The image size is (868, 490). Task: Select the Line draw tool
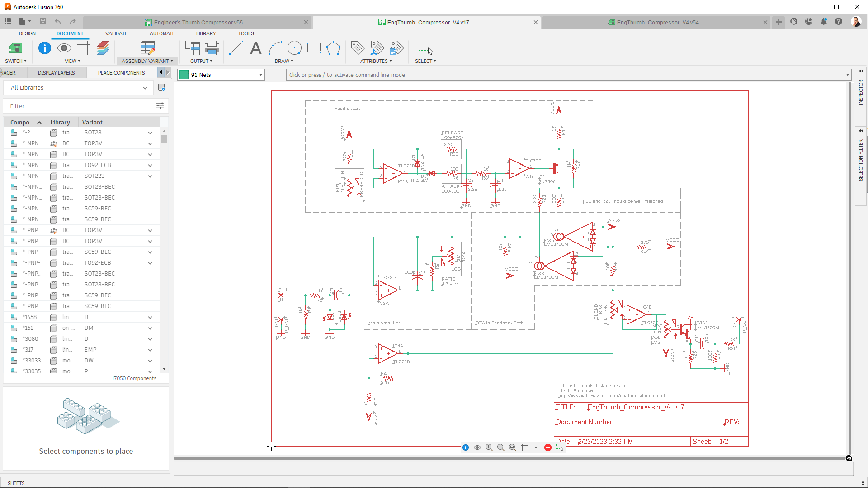pos(236,48)
